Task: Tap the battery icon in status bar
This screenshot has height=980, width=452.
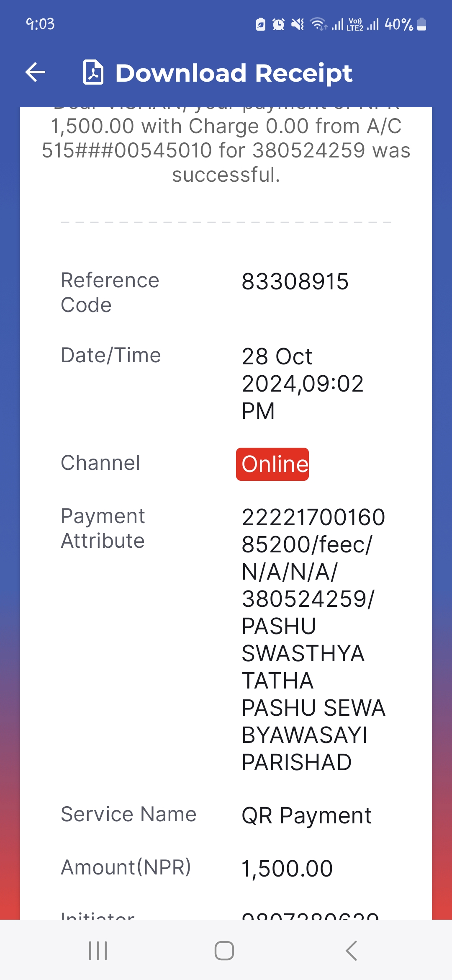Action: [422, 24]
